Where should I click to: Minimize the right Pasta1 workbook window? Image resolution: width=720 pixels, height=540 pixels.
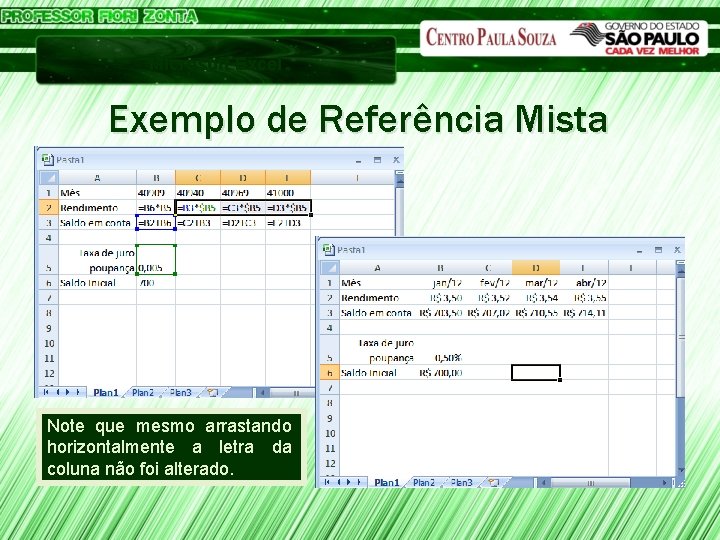point(639,250)
